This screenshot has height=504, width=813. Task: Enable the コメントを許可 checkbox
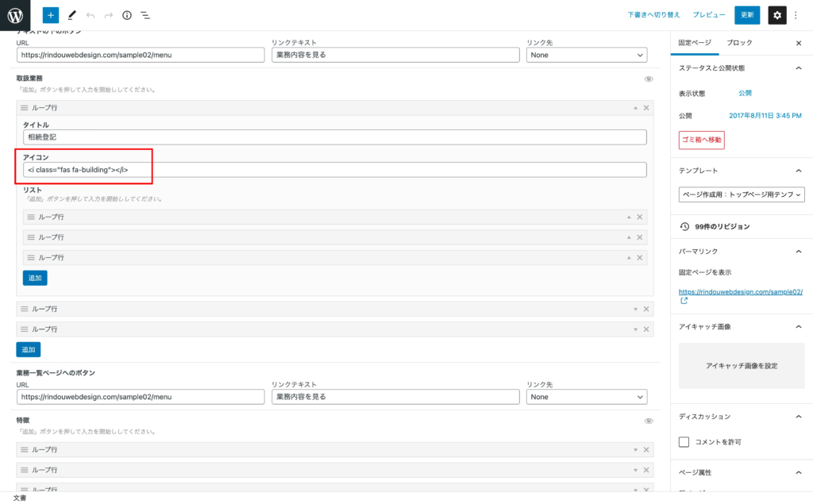(684, 442)
